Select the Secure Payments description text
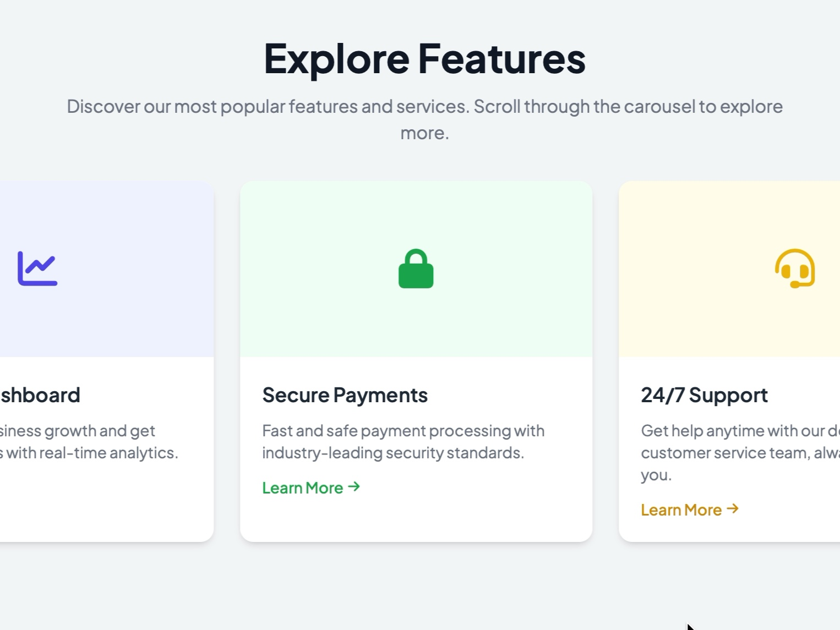Viewport: 840px width, 630px height. (403, 442)
